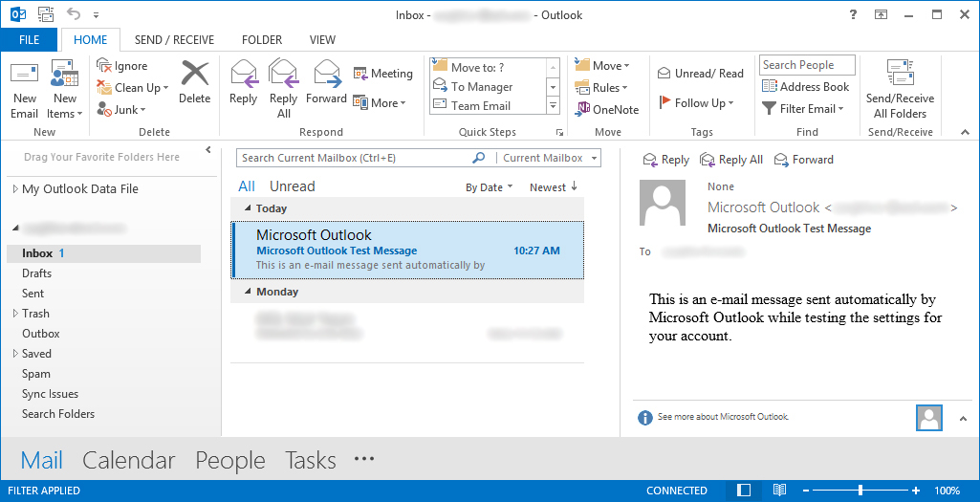This screenshot has width=980, height=502.
Task: Switch to SEND / RECEIVE tab
Action: coord(174,39)
